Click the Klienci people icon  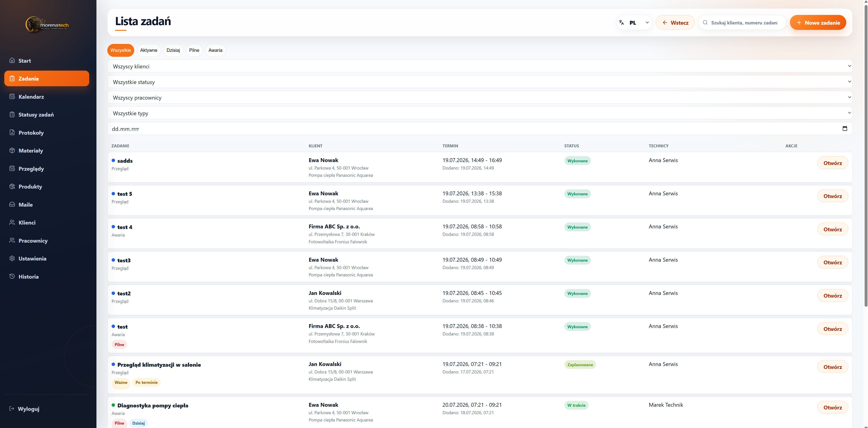point(12,222)
